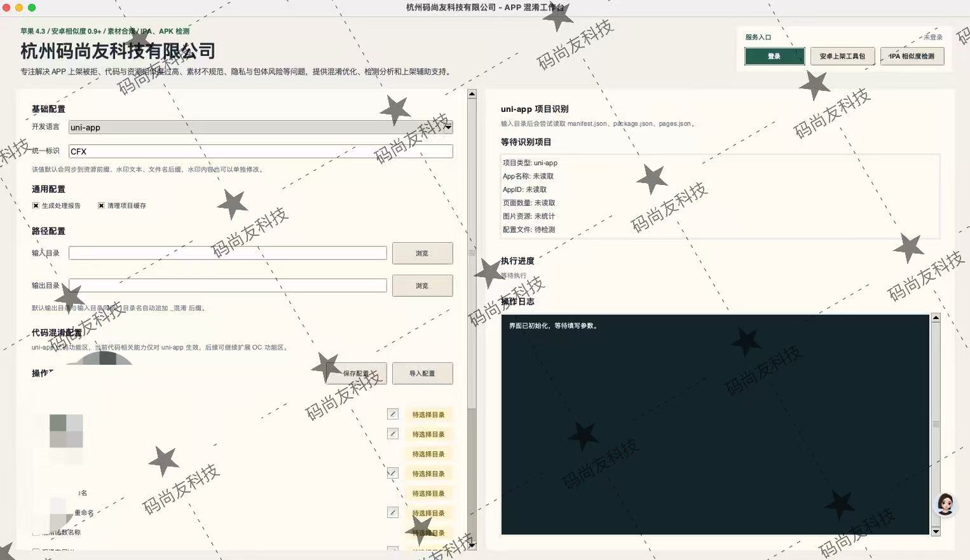Click the 未登录 status text
Image resolution: width=970 pixels, height=560 pixels.
click(933, 37)
